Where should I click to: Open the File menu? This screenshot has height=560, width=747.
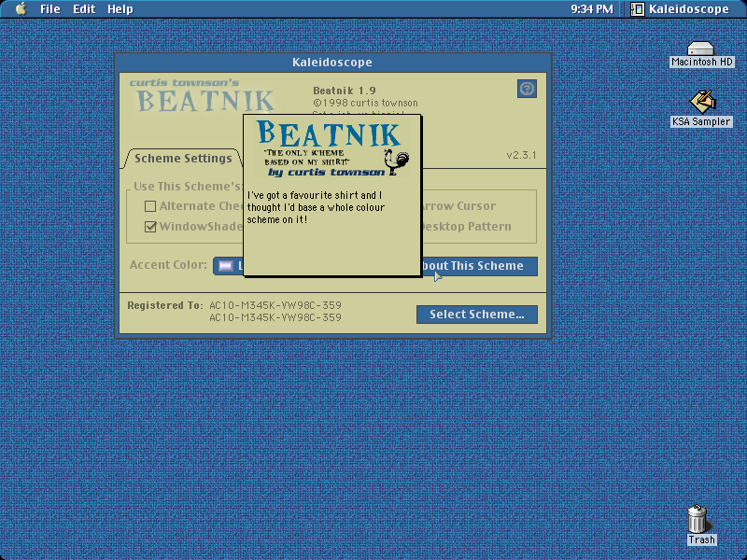tap(50, 9)
